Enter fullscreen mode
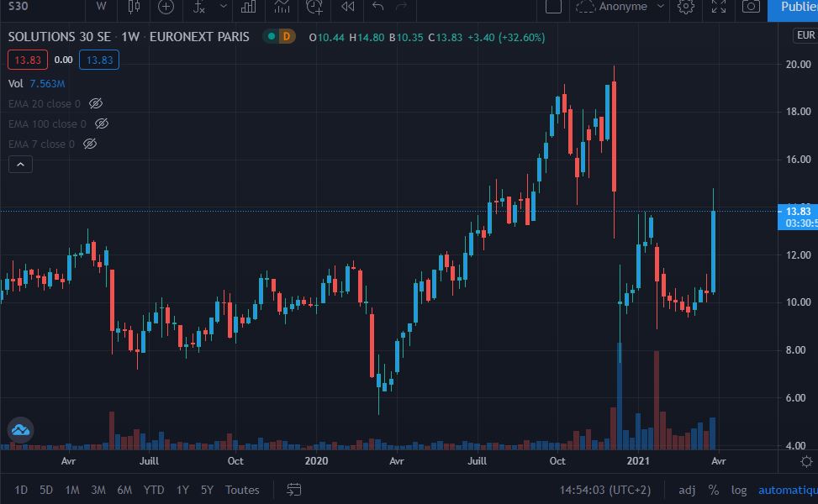This screenshot has width=818, height=504. tap(719, 7)
